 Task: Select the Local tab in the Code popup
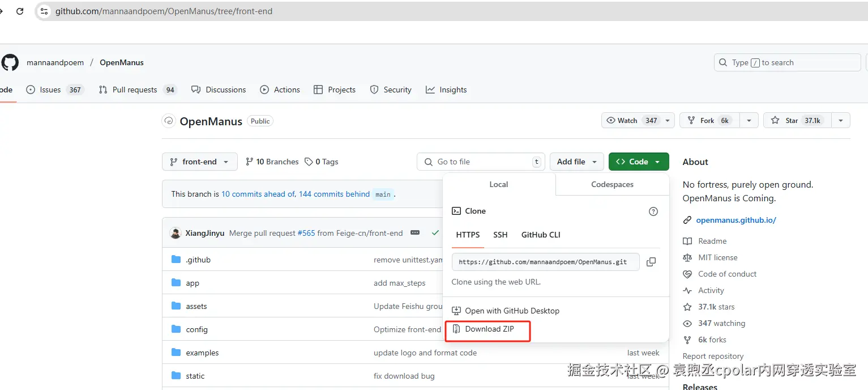click(499, 184)
